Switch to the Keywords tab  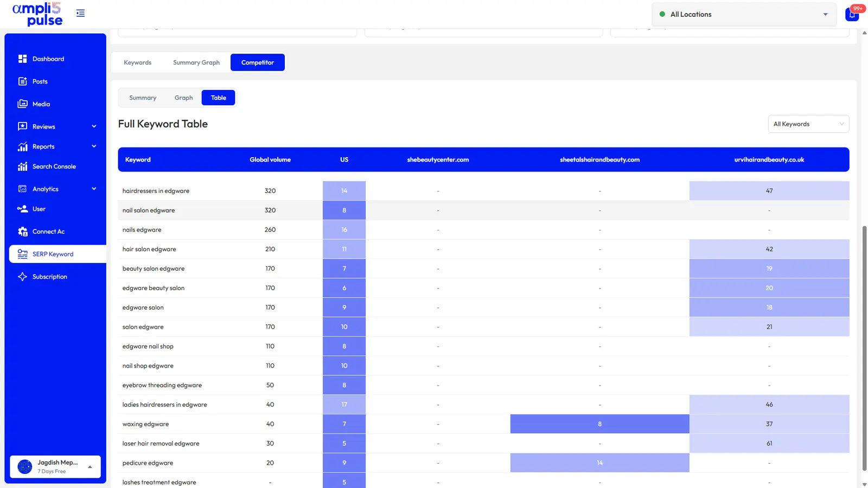138,62
